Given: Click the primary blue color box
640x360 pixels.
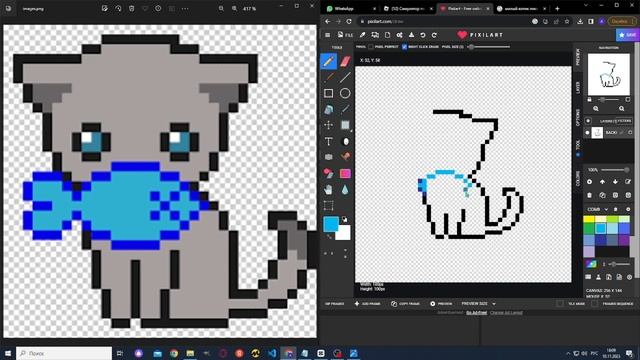Looking at the screenshot, I should point(331,224).
